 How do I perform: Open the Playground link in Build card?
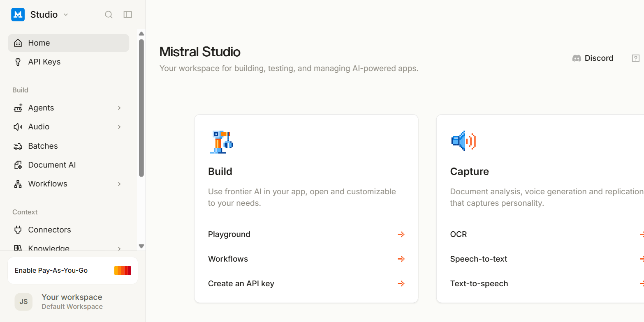click(306, 235)
